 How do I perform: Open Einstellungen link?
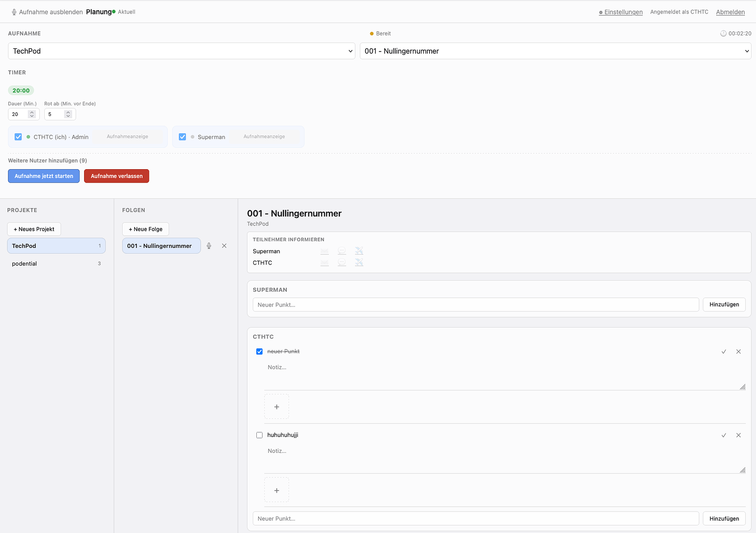[621, 12]
